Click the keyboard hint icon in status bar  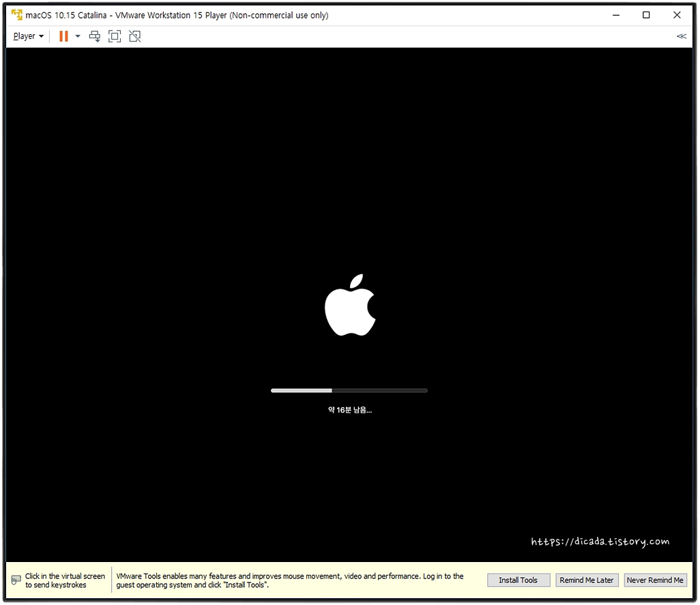(16, 580)
